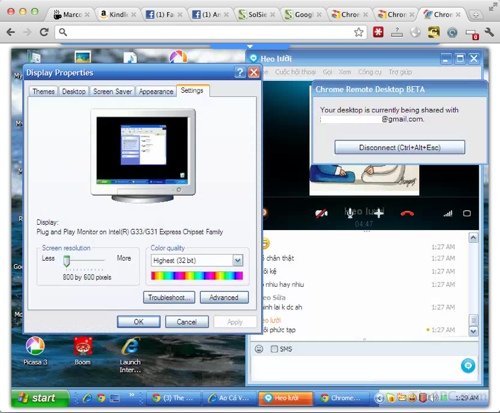Open the Launch Internet Explorer desktop shortcut
Image resolution: width=500 pixels, height=413 pixels.
tap(130, 355)
